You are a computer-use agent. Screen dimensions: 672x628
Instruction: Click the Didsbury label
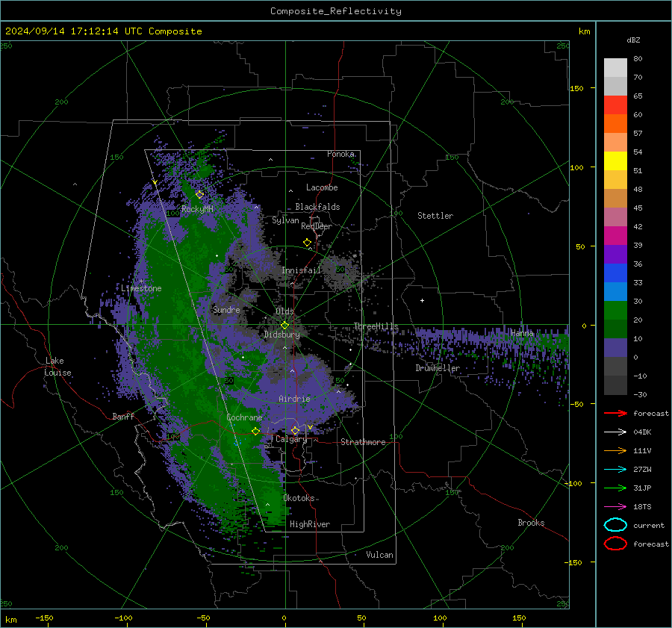point(281,335)
